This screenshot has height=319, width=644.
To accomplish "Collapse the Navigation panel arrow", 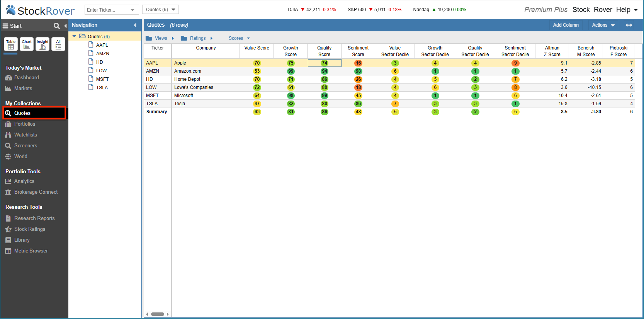I will [135, 25].
